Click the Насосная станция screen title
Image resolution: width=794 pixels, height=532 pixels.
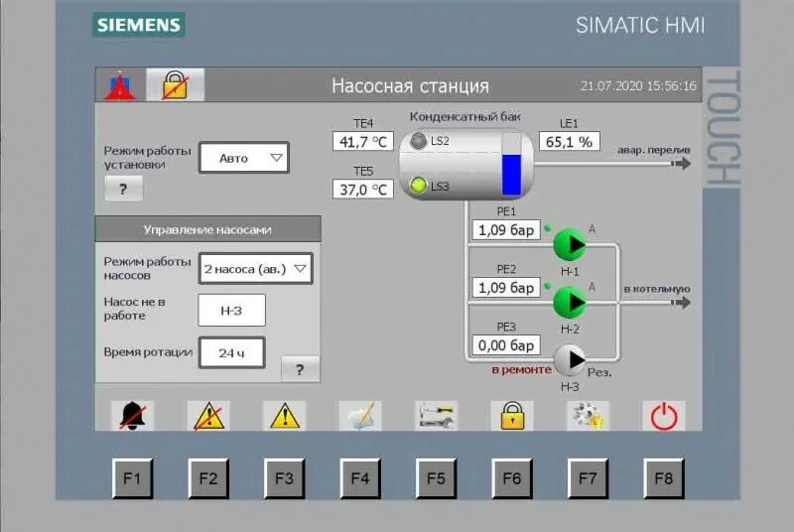410,85
